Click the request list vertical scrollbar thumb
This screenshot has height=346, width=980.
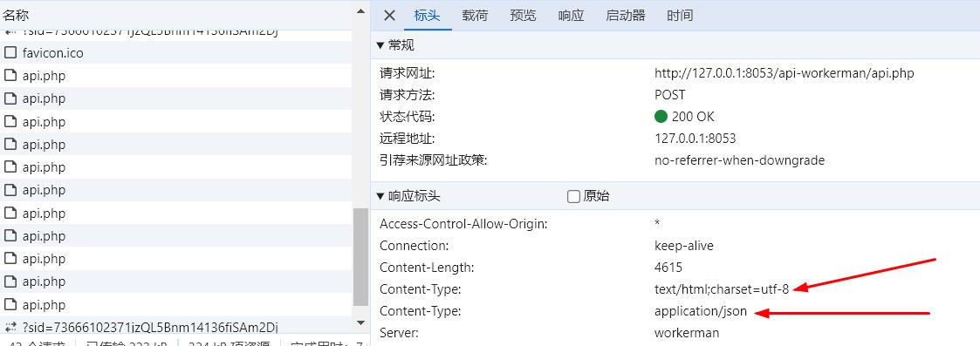[360, 257]
